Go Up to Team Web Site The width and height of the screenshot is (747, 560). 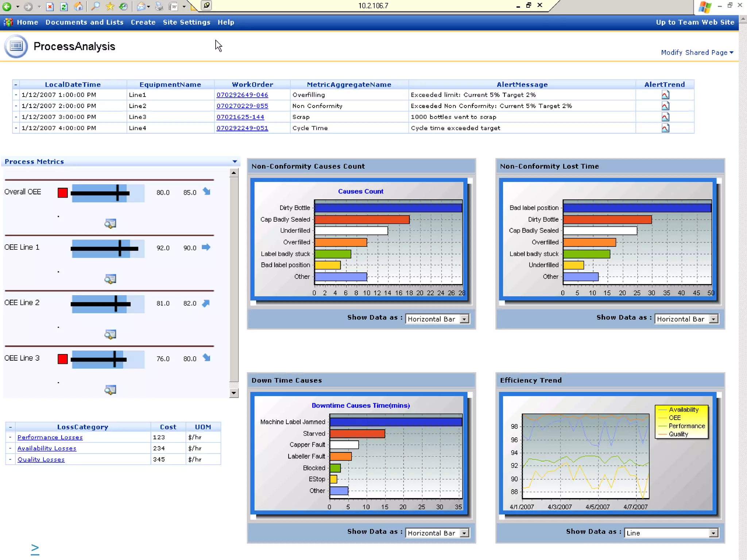(x=695, y=22)
